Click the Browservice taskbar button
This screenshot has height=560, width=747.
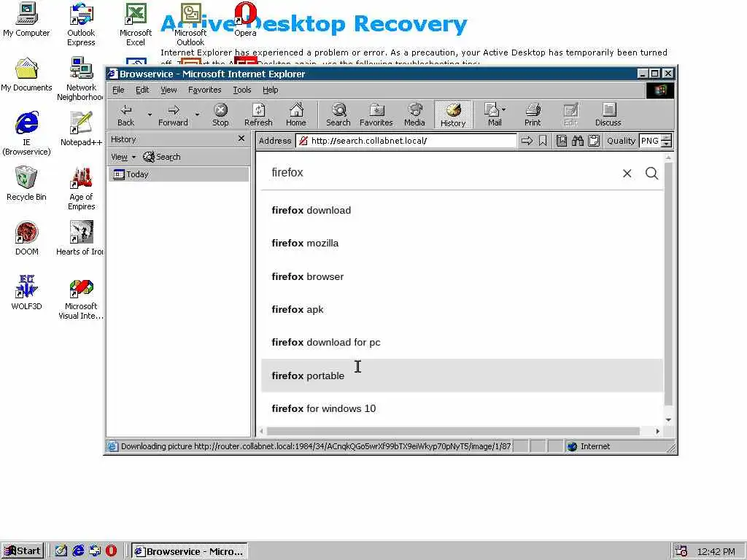click(190, 551)
